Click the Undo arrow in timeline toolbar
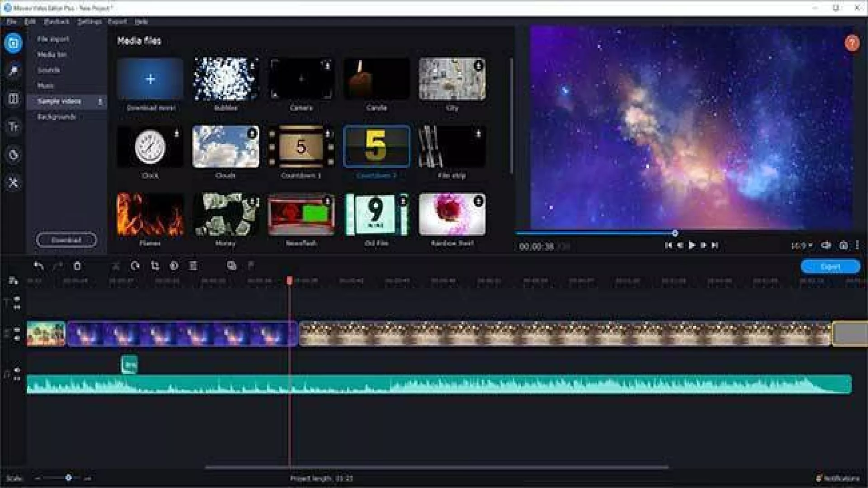The image size is (868, 488). pyautogui.click(x=39, y=266)
